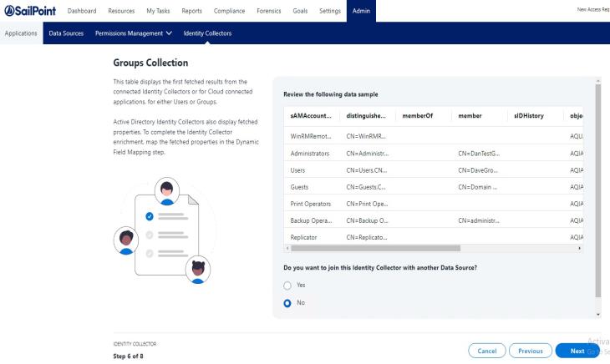Click the Previous button
Viewport: 610px width, 364px height.
point(531,351)
